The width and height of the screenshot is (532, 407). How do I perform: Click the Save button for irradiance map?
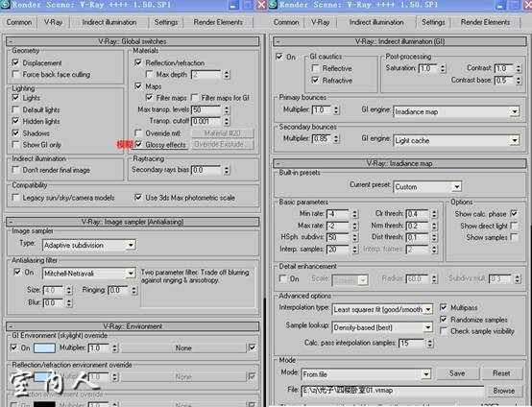[x=457, y=373]
